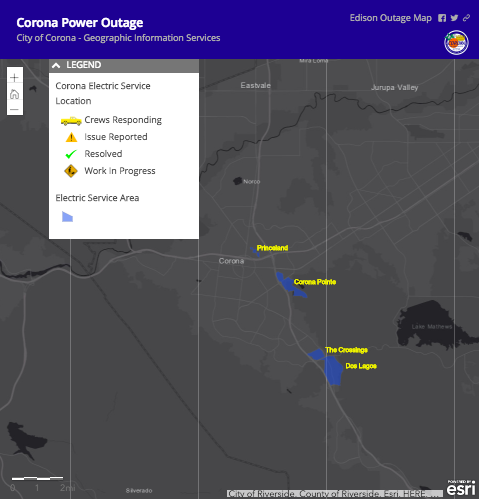Open the Edison Outage Map link
This screenshot has height=499, width=479.
(x=390, y=18)
